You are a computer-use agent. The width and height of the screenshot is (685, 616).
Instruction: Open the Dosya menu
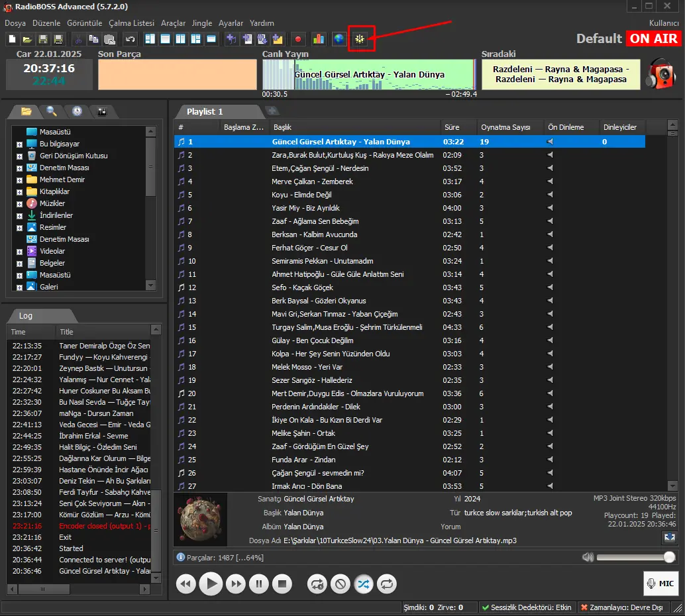(x=15, y=23)
